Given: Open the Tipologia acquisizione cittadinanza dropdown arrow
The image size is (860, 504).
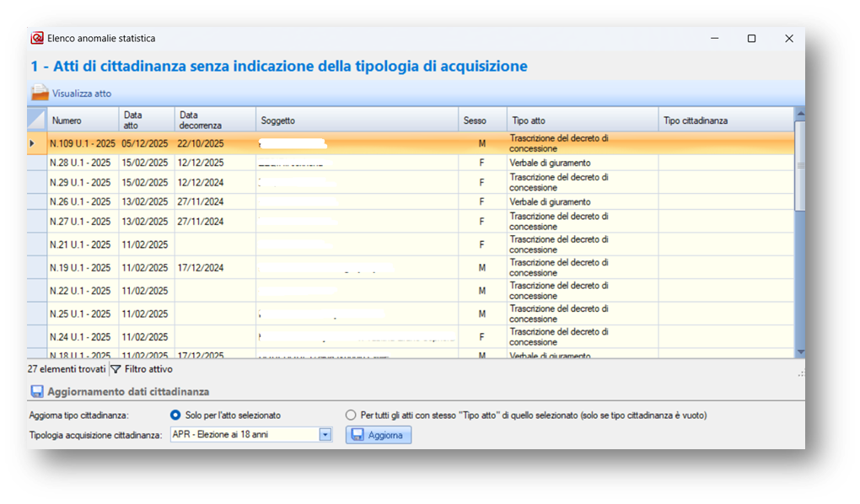Looking at the screenshot, I should click(x=325, y=435).
